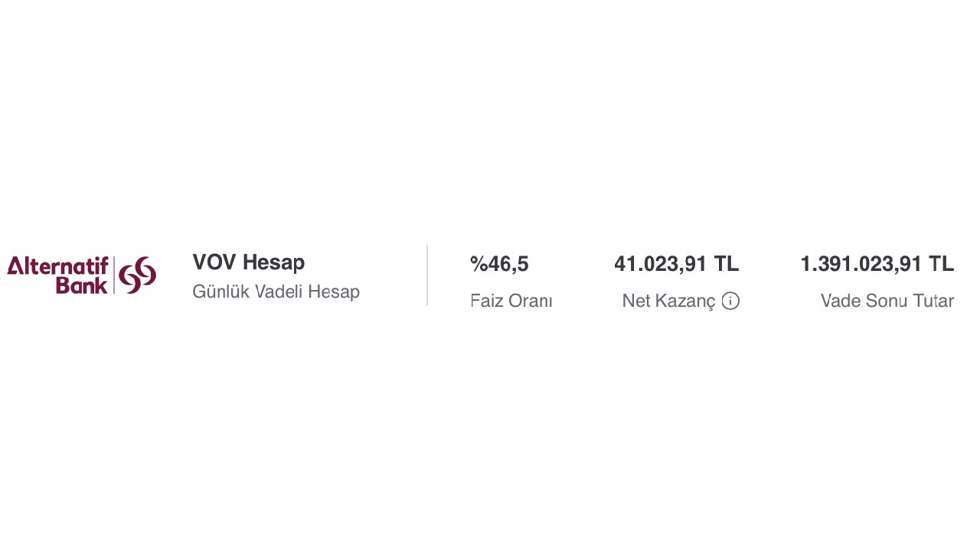Click the Faiz Oranı label
Screen dimensions: 980x551
click(511, 302)
